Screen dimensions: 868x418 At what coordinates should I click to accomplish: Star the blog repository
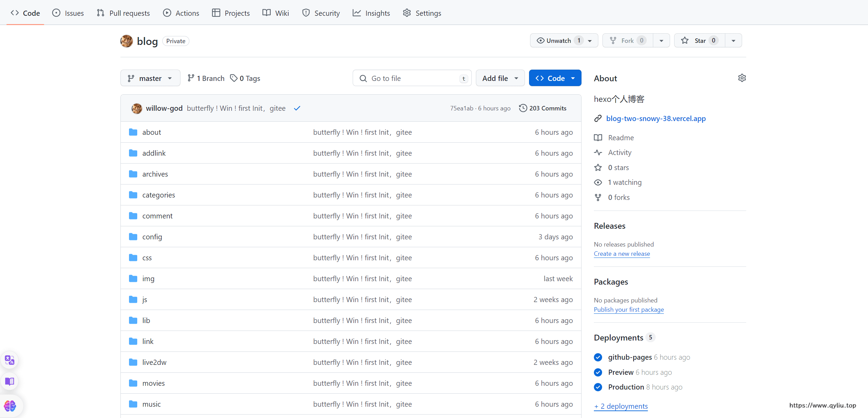tap(699, 40)
